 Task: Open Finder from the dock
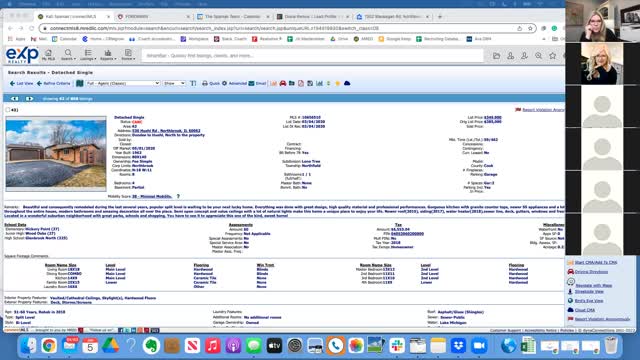28,346
